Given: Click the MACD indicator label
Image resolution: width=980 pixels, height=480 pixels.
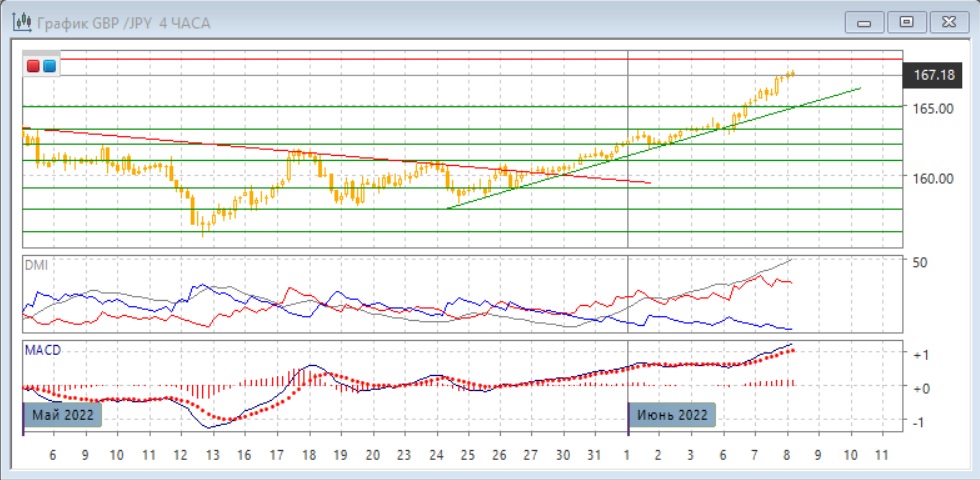Looking at the screenshot, I should tap(45, 351).
